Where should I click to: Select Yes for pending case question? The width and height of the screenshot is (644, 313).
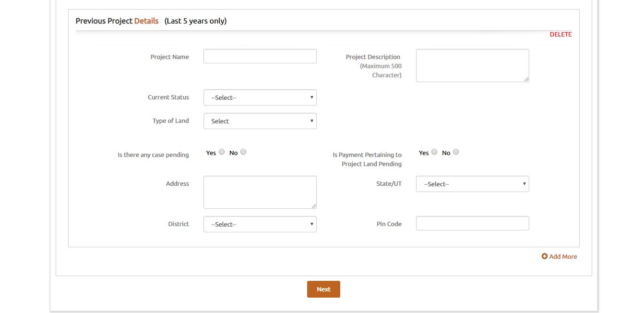[x=221, y=152]
